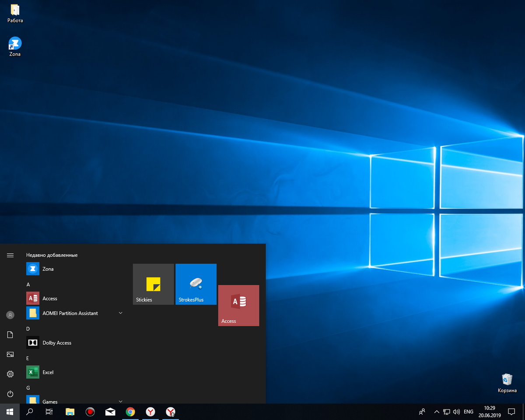Open the clock and calendar flyout
This screenshot has height=420, width=525.
(x=490, y=412)
